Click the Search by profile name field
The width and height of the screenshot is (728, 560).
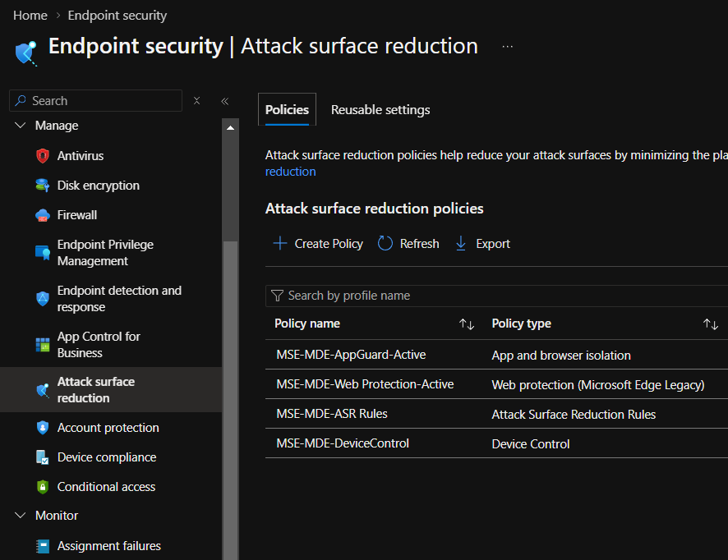[493, 296]
